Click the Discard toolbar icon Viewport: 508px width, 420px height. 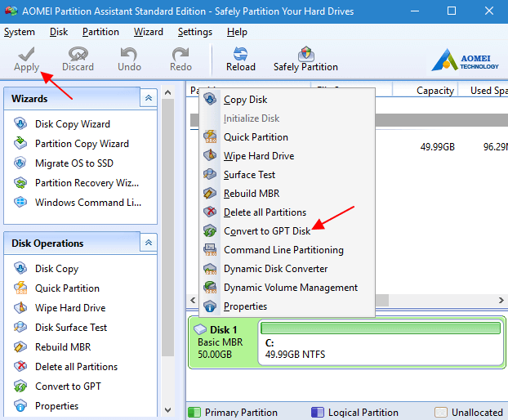(78, 54)
